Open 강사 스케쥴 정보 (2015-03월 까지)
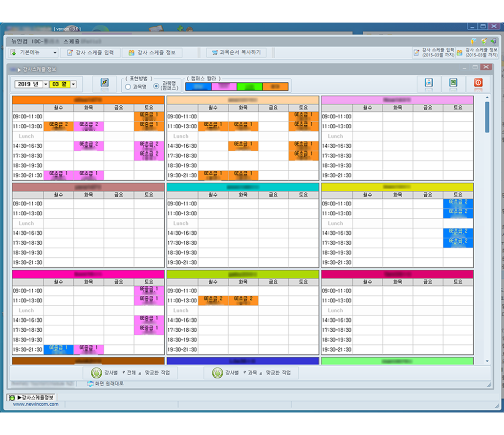Image resolution: width=504 pixels, height=435 pixels. coord(477,52)
